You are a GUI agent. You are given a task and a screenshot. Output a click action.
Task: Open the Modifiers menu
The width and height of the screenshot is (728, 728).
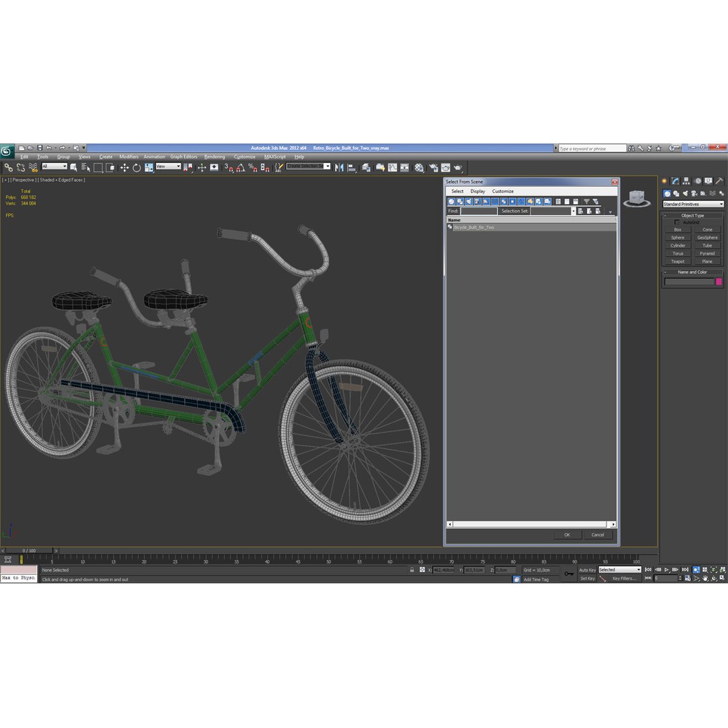[x=129, y=157]
